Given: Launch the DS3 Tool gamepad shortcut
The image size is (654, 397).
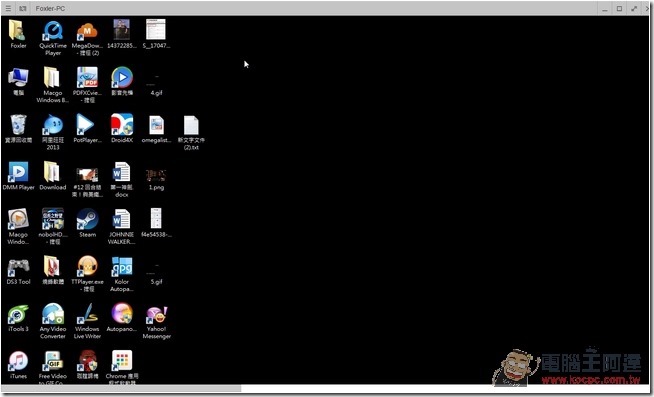Looking at the screenshot, I should [18, 267].
